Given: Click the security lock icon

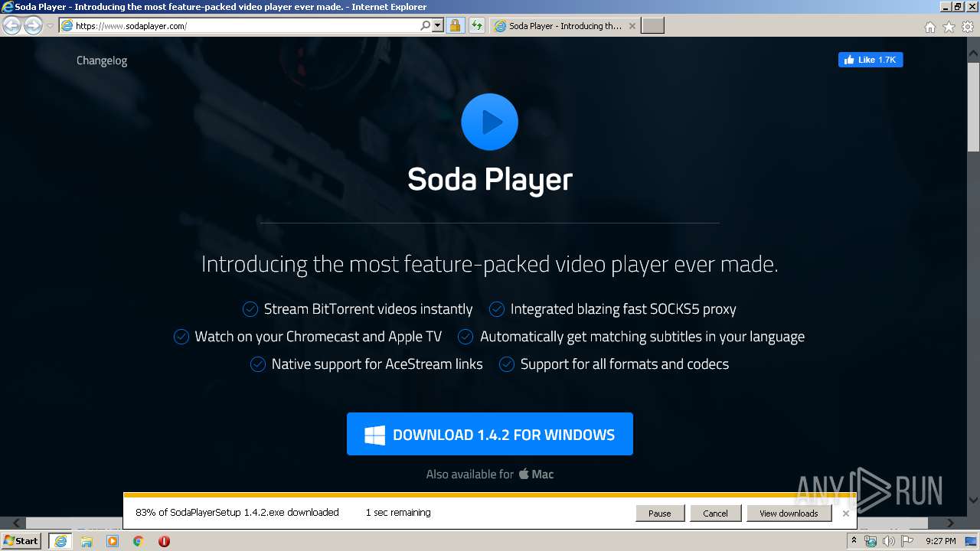Looking at the screenshot, I should [455, 25].
